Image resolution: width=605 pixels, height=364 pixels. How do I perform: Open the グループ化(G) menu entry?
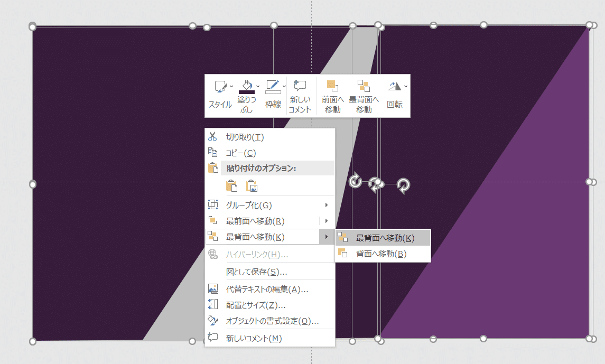pos(269,205)
